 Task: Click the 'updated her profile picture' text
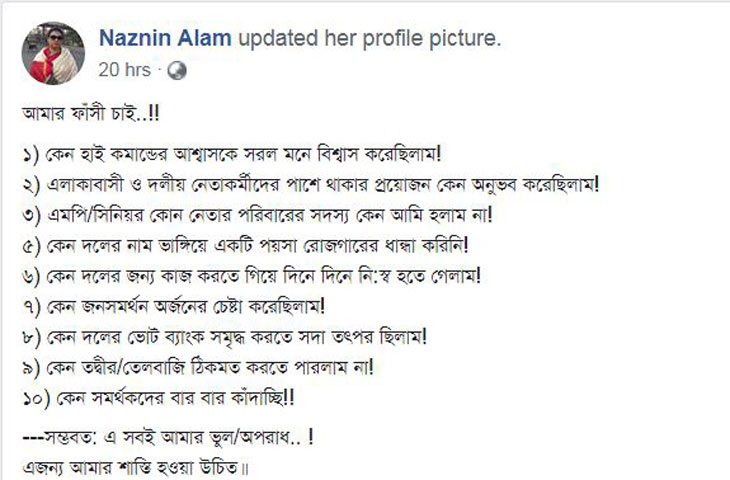click(370, 38)
